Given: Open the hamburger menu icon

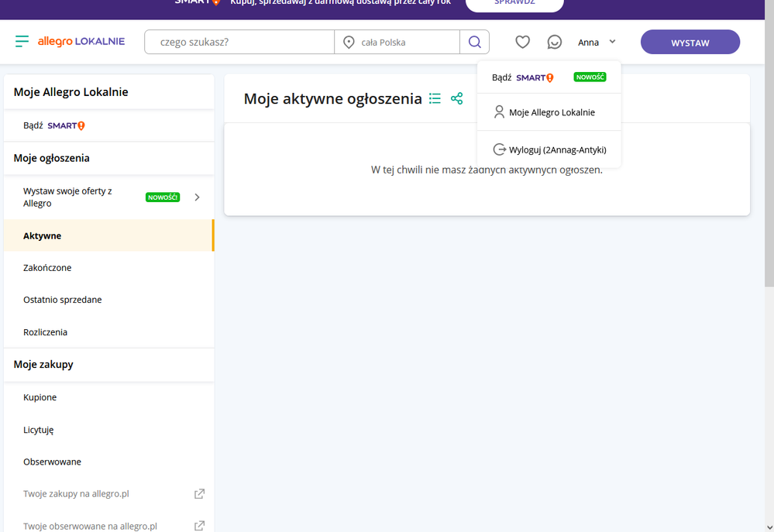Looking at the screenshot, I should point(22,42).
